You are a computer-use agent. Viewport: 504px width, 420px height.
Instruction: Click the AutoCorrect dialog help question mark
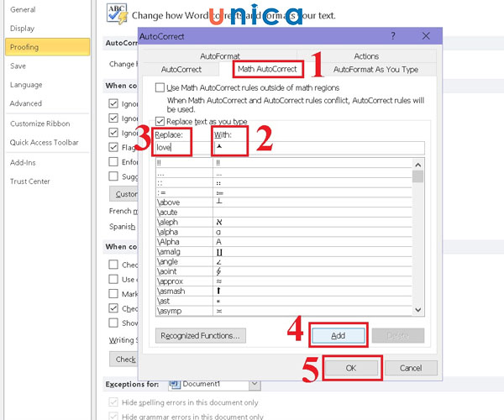pos(393,38)
